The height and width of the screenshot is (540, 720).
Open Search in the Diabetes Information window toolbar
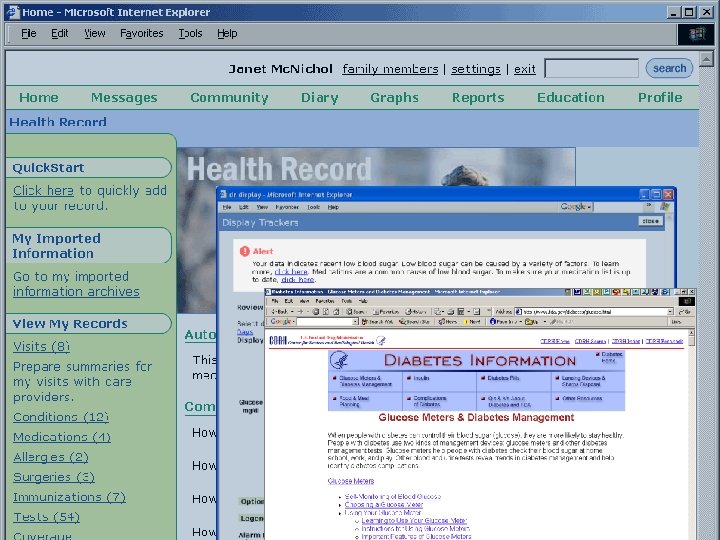(x=355, y=312)
